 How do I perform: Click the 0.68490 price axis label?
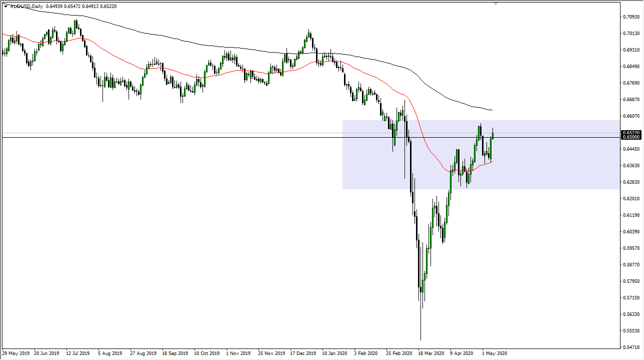click(630, 67)
